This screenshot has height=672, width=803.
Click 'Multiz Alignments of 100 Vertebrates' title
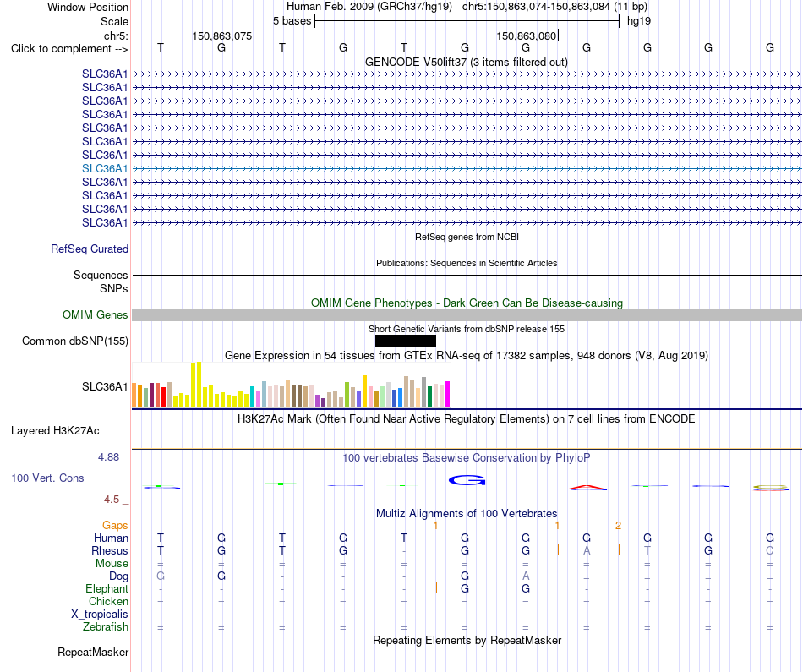pos(467,513)
